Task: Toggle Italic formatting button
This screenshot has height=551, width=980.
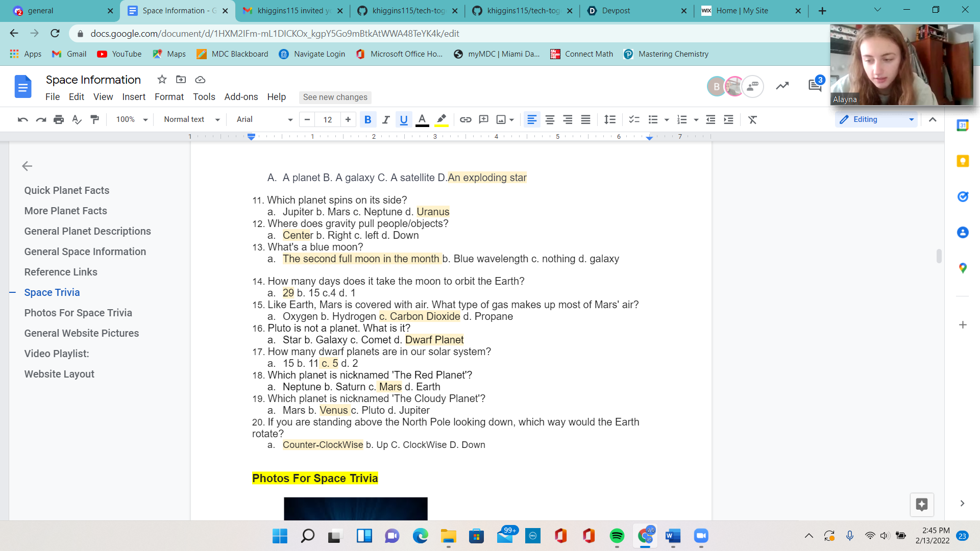Action: [x=386, y=119]
